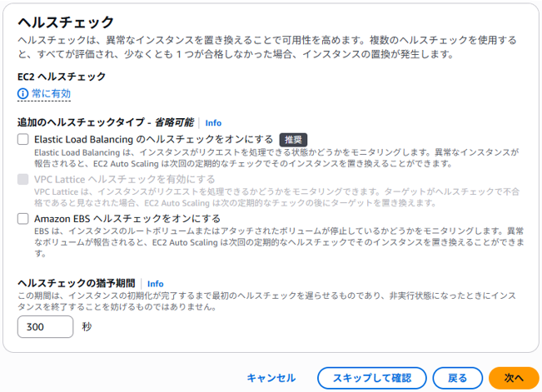The height and width of the screenshot is (392, 542).
Task: Click the info circle icon beside 常に有効
Action: 22,94
